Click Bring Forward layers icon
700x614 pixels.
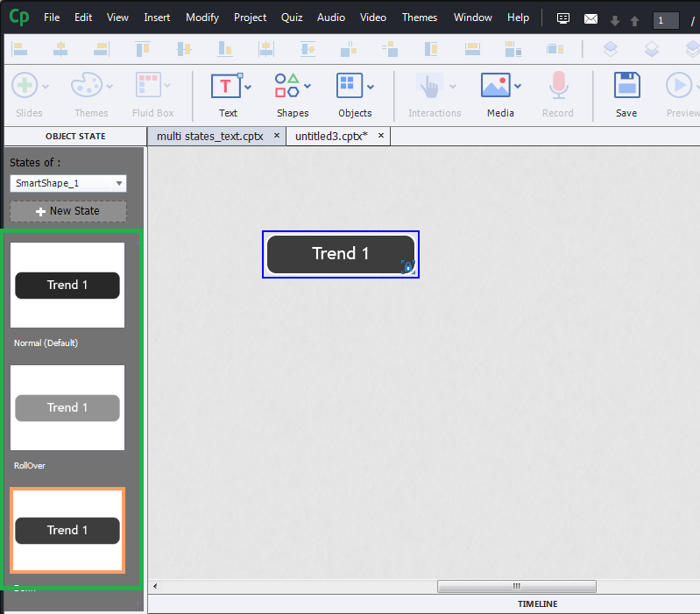pyautogui.click(x=611, y=49)
